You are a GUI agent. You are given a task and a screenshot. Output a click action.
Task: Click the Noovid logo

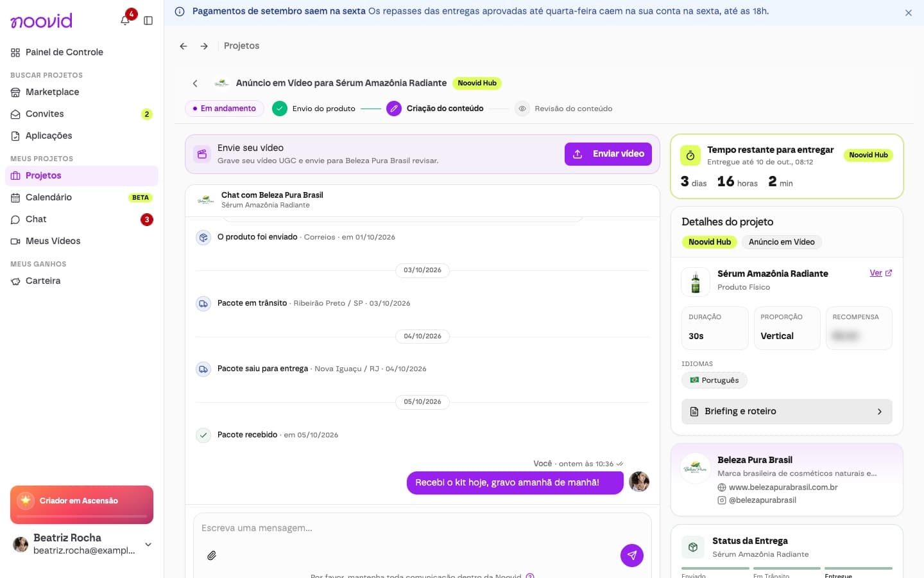pyautogui.click(x=42, y=21)
